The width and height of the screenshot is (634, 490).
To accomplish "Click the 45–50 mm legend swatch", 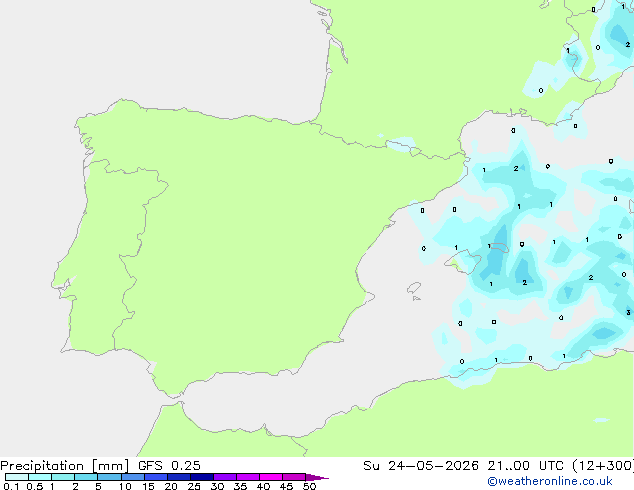I will tap(294, 477).
